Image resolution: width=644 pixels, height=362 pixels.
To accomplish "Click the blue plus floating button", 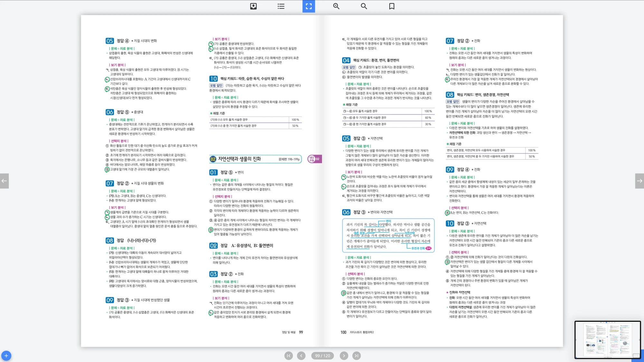I will click(6, 356).
